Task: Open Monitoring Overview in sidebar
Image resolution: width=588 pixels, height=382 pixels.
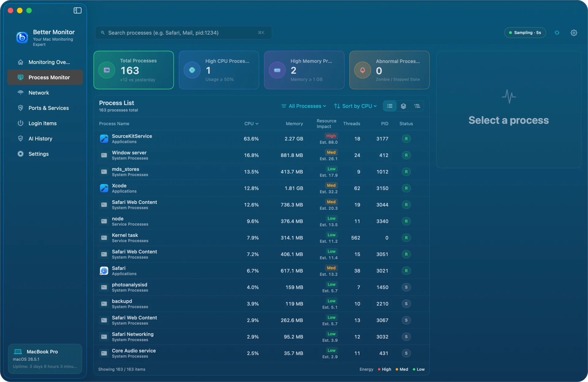Action: click(45, 62)
